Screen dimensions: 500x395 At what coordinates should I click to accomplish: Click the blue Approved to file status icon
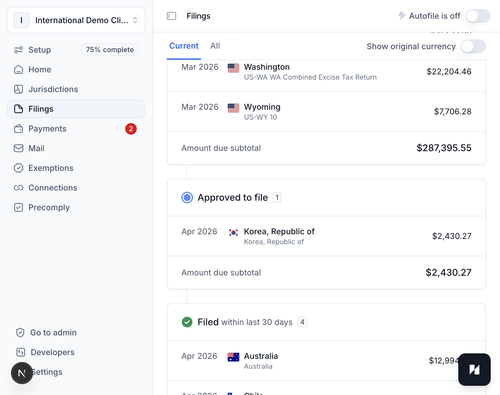(187, 197)
